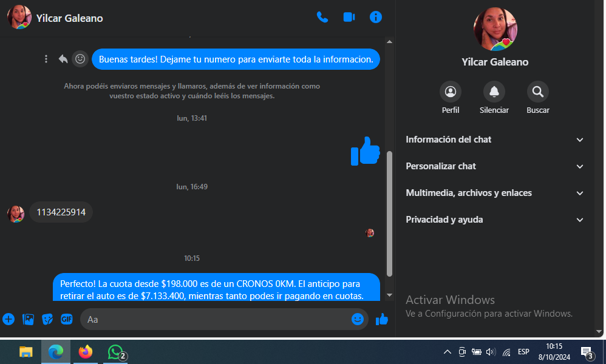This screenshot has width=606, height=364.
Task: Open WhatsApp from the taskbar
Action: click(116, 352)
